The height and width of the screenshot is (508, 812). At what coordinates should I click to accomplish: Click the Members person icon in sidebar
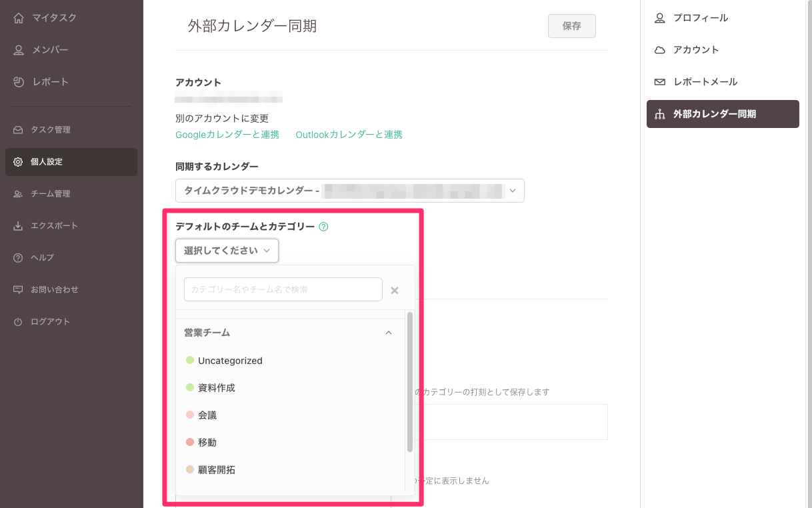[19, 50]
